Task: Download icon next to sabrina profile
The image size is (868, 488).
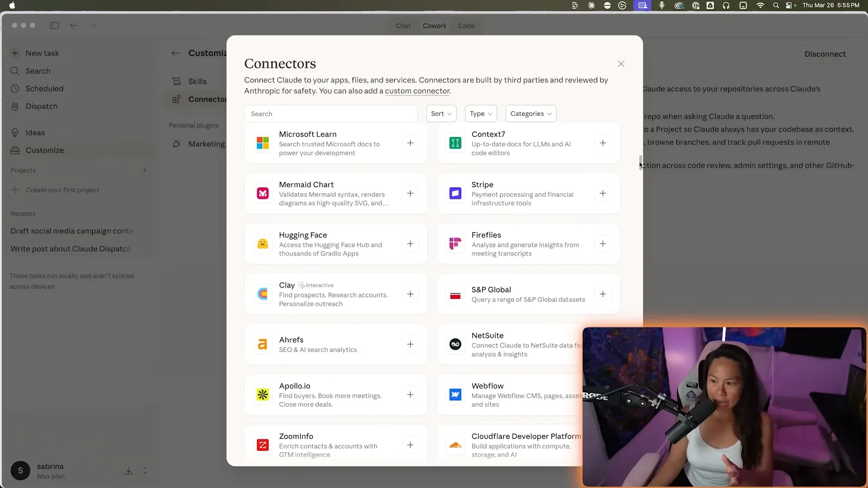Action: [x=128, y=471]
